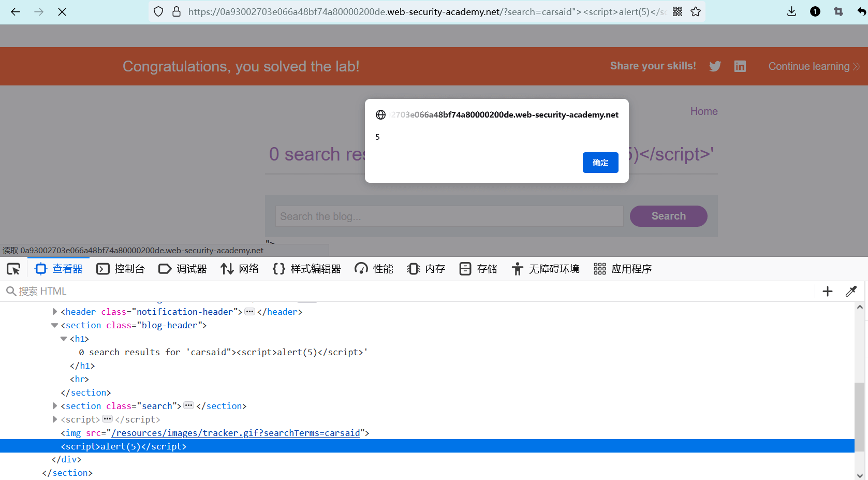Open the downloads panel
The image size is (868, 480).
pyautogui.click(x=791, y=11)
